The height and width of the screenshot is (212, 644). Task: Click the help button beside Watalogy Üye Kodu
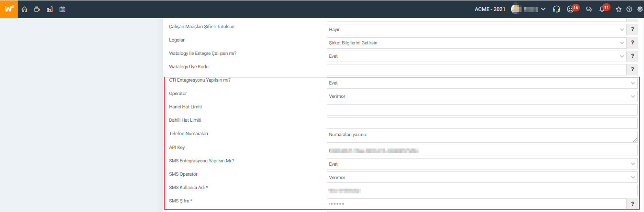coord(633,70)
